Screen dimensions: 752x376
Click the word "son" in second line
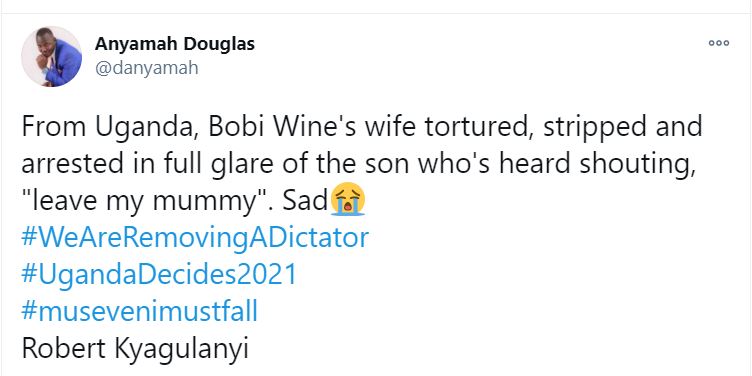pos(388,165)
